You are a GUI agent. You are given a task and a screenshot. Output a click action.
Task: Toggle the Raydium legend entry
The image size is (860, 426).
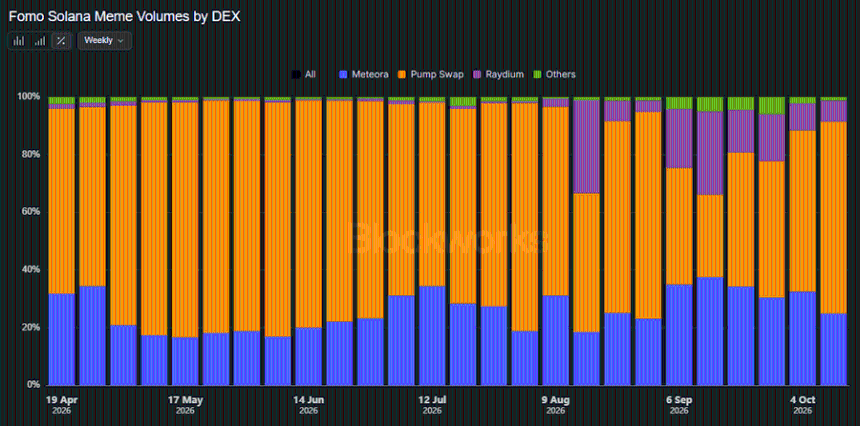pos(499,74)
